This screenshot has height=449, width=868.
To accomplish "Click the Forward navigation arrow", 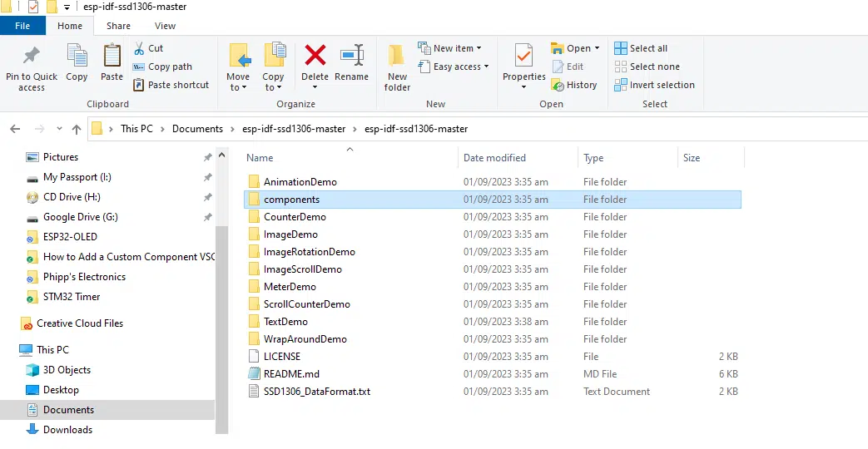I will tap(39, 129).
